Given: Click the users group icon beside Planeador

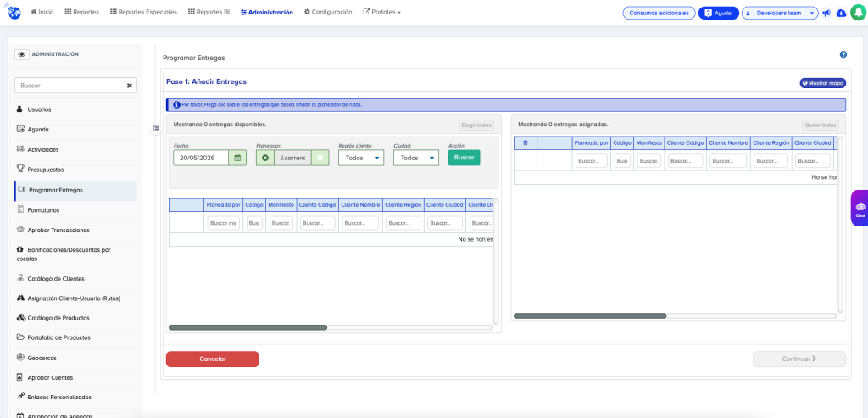Looking at the screenshot, I should coord(320,158).
